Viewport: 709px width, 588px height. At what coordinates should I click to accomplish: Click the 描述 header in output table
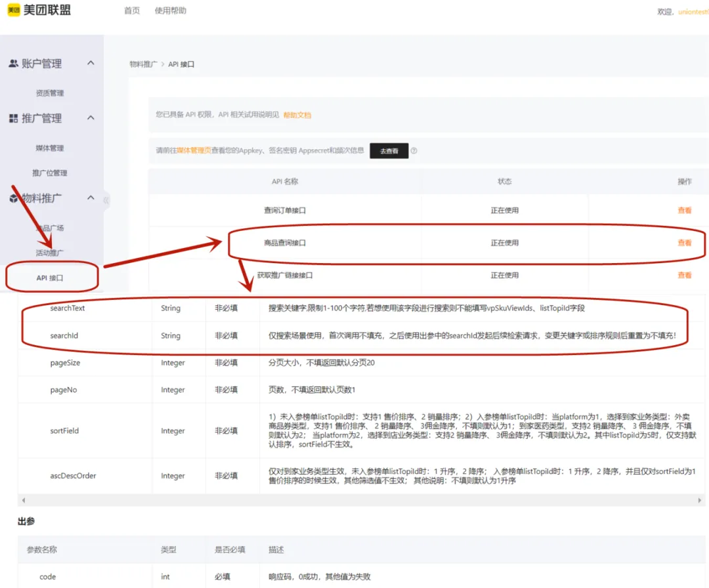[276, 550]
